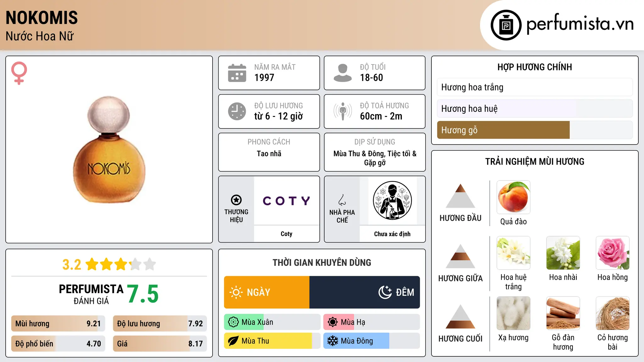Select the Hoa huệ trắng note image

514,253
